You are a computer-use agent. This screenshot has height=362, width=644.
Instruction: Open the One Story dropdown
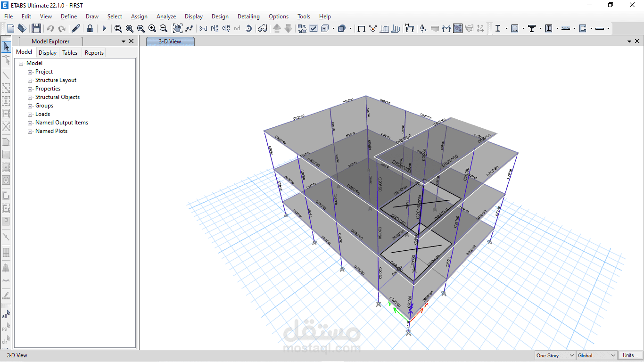point(572,355)
